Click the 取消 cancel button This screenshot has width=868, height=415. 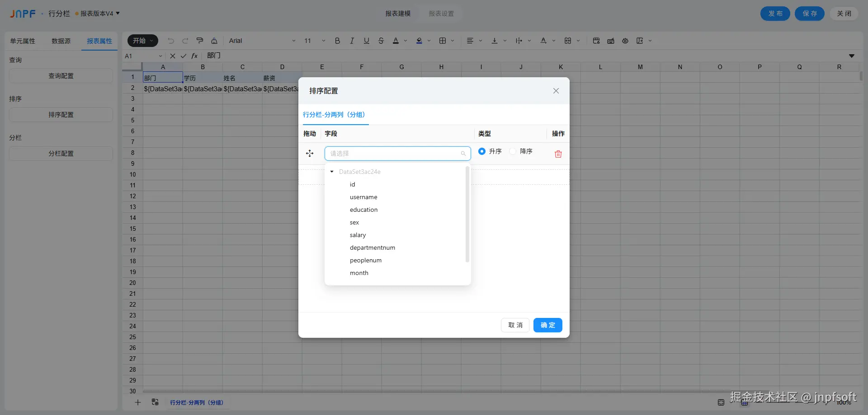[515, 325]
